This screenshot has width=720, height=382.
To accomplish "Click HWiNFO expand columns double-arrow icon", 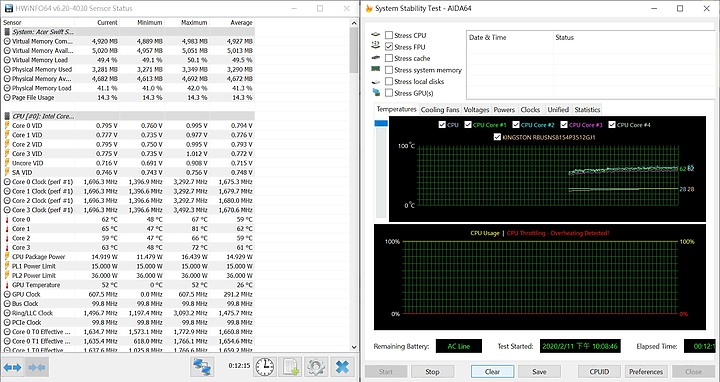I will (x=12, y=367).
